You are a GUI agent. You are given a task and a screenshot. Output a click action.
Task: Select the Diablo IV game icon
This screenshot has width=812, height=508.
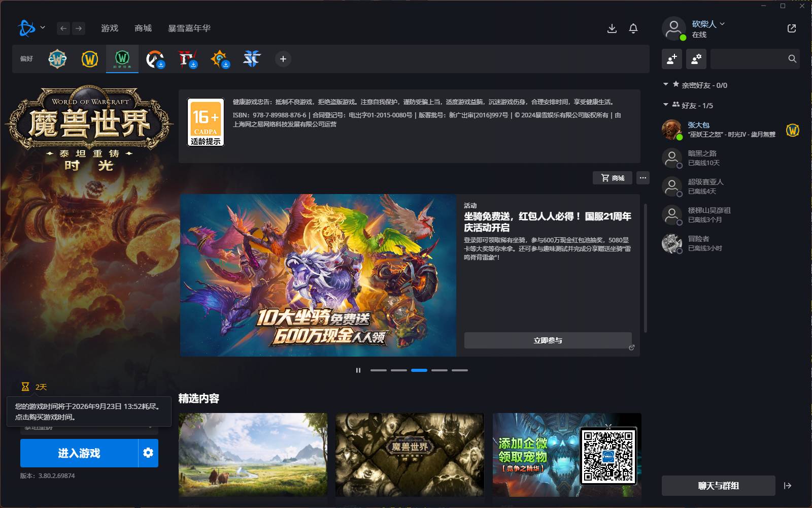coord(187,59)
